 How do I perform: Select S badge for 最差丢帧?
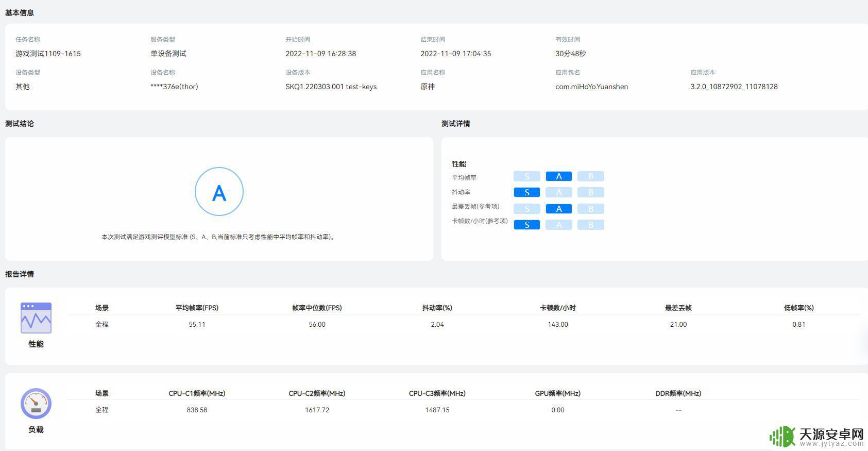[x=527, y=209]
